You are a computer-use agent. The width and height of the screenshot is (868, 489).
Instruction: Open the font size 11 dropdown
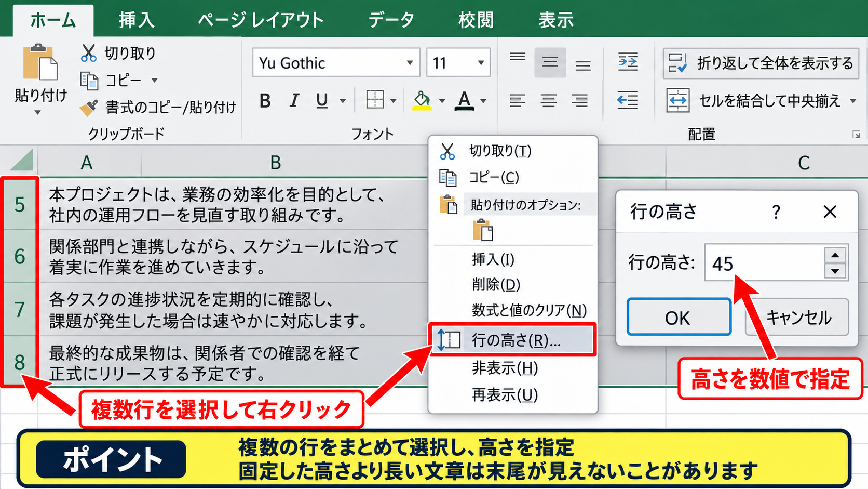coord(481,63)
